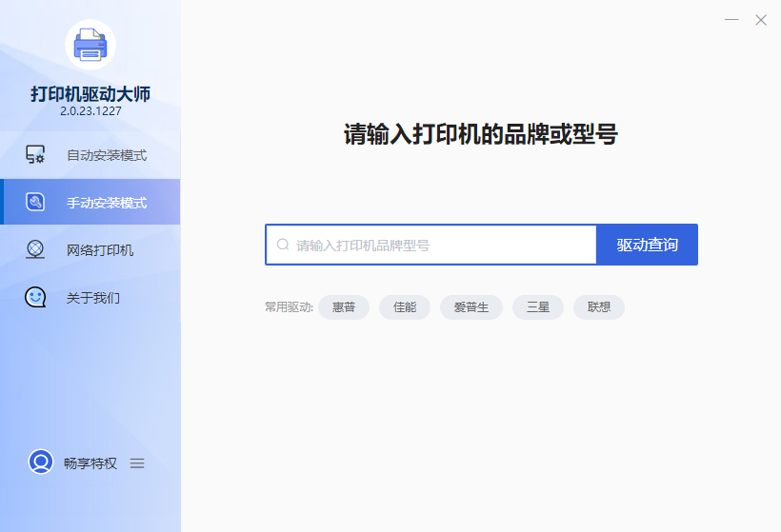
Task: Select the 手动安装模式 menu item
Action: tap(90, 202)
